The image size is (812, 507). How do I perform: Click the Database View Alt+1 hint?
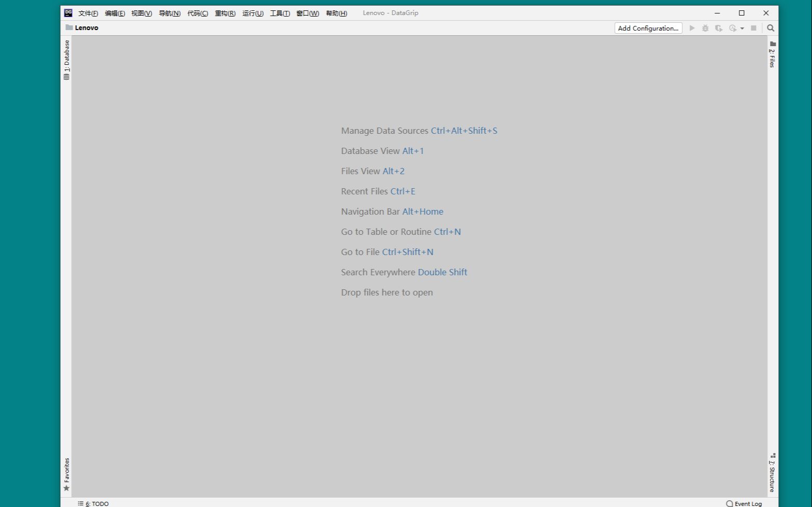(x=382, y=151)
